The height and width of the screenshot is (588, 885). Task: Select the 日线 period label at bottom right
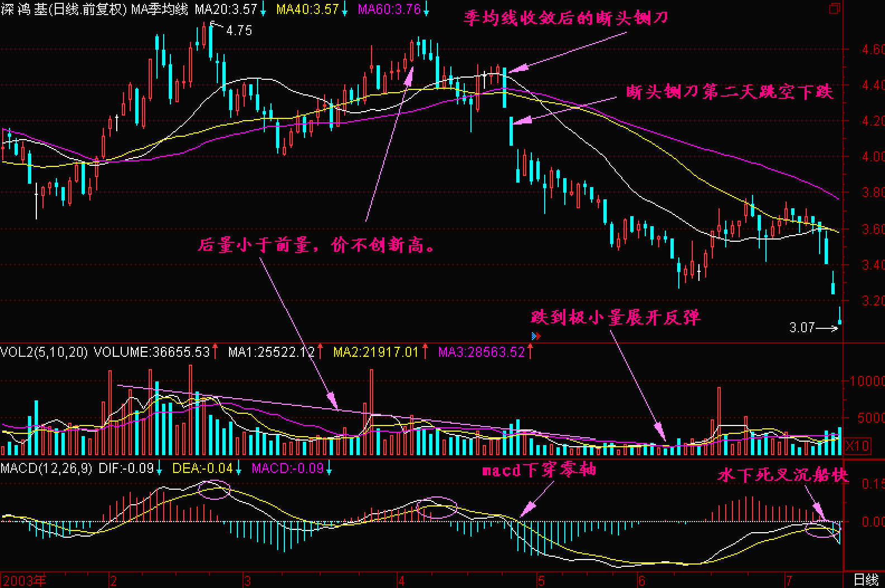point(865,580)
